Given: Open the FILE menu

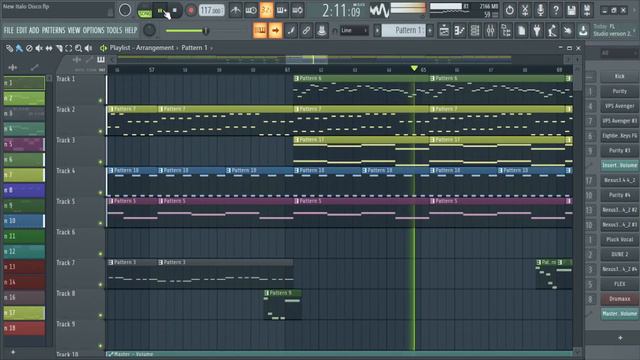Looking at the screenshot, I should tap(8, 31).
